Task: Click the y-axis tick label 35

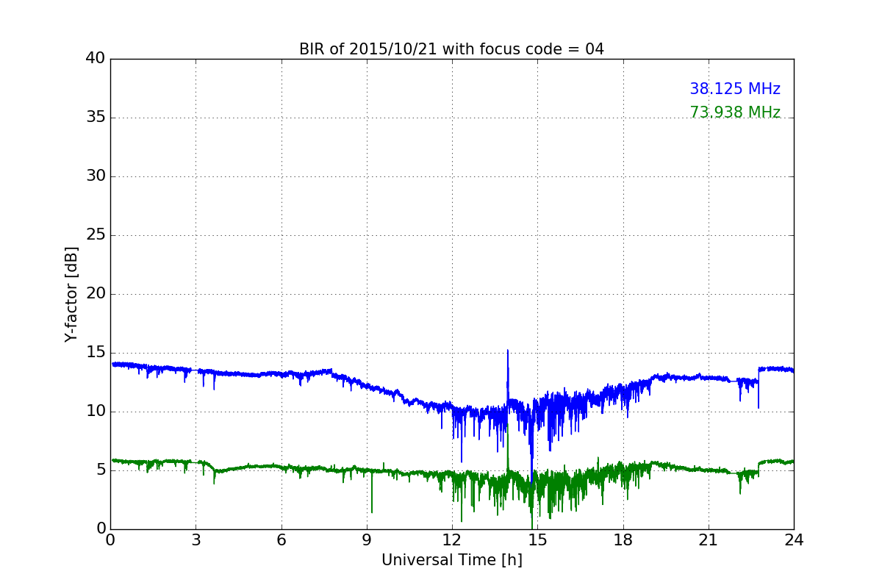Action: [96, 118]
